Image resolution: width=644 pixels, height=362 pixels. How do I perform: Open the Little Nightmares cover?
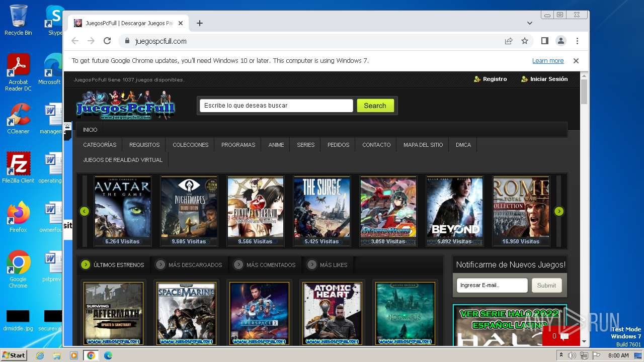tap(189, 211)
